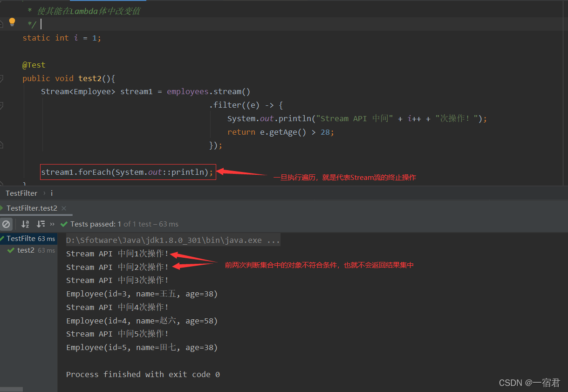Toggle the show ignored tests icon
Image resolution: width=568 pixels, height=392 pixels.
coord(6,224)
